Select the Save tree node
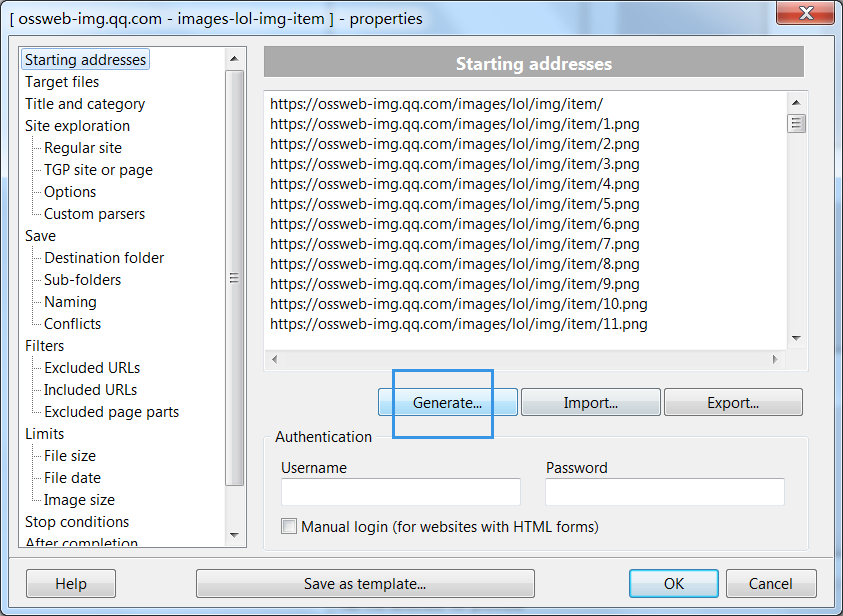This screenshot has width=843, height=616. [40, 236]
